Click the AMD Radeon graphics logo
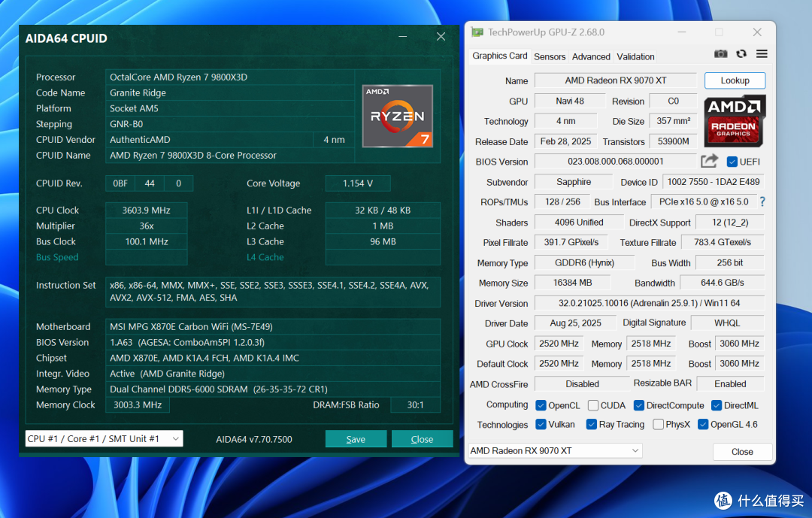 (x=734, y=121)
